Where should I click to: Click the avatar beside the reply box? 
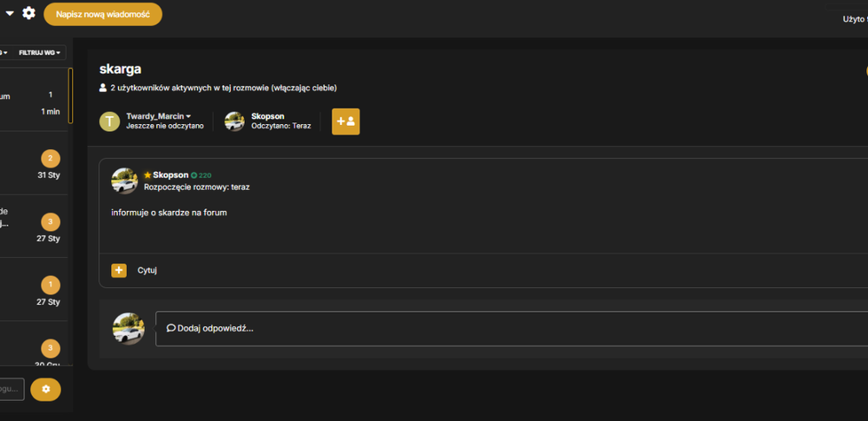pyautogui.click(x=128, y=328)
